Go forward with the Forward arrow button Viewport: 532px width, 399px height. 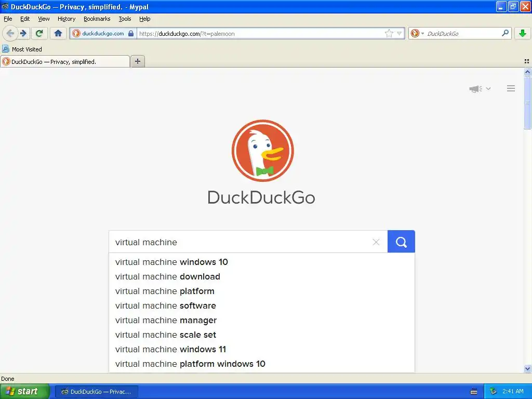23,33
